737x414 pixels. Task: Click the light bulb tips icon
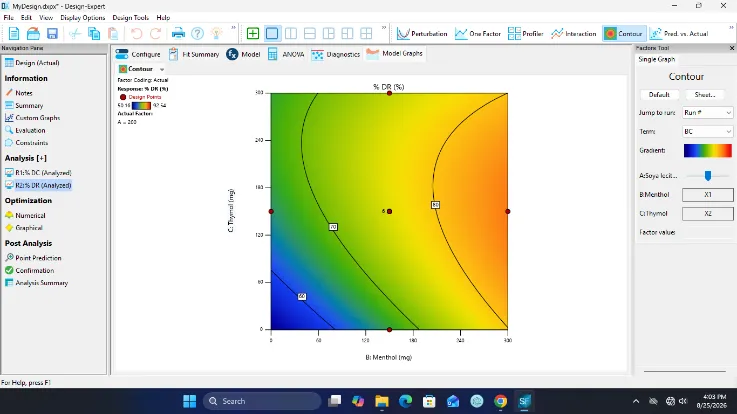216,33
